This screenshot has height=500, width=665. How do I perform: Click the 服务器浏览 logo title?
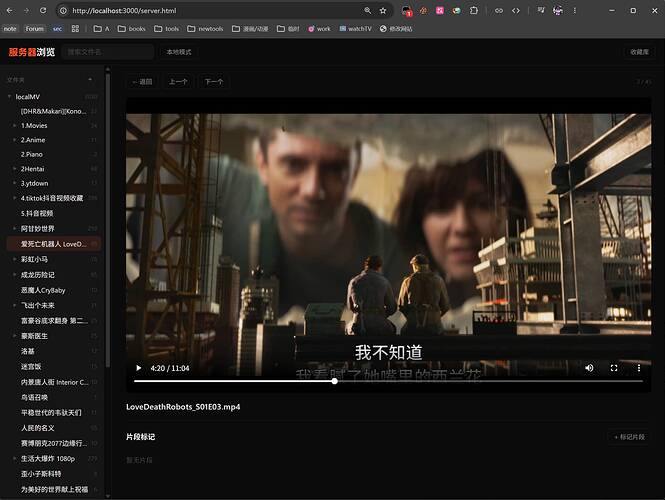tap(32, 52)
